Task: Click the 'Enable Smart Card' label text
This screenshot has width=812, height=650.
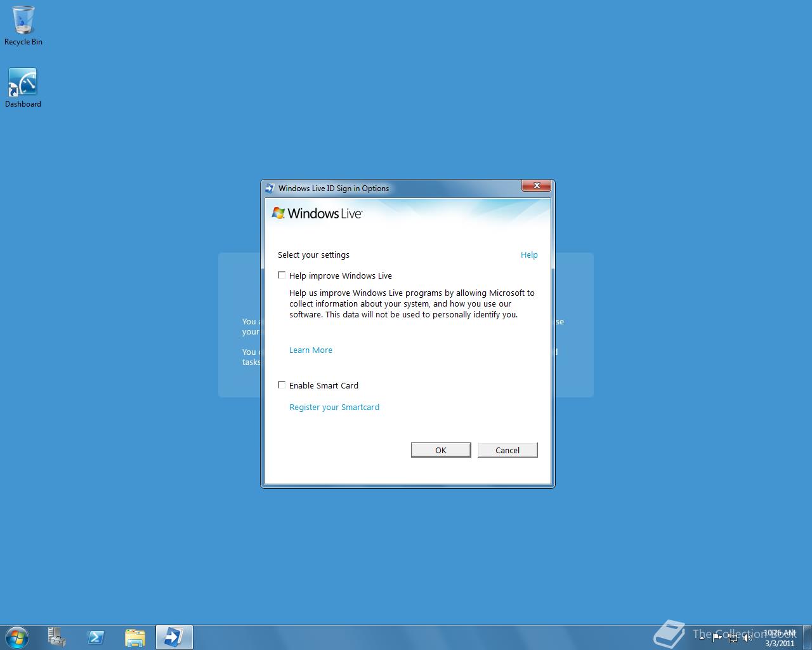Action: pyautogui.click(x=324, y=385)
